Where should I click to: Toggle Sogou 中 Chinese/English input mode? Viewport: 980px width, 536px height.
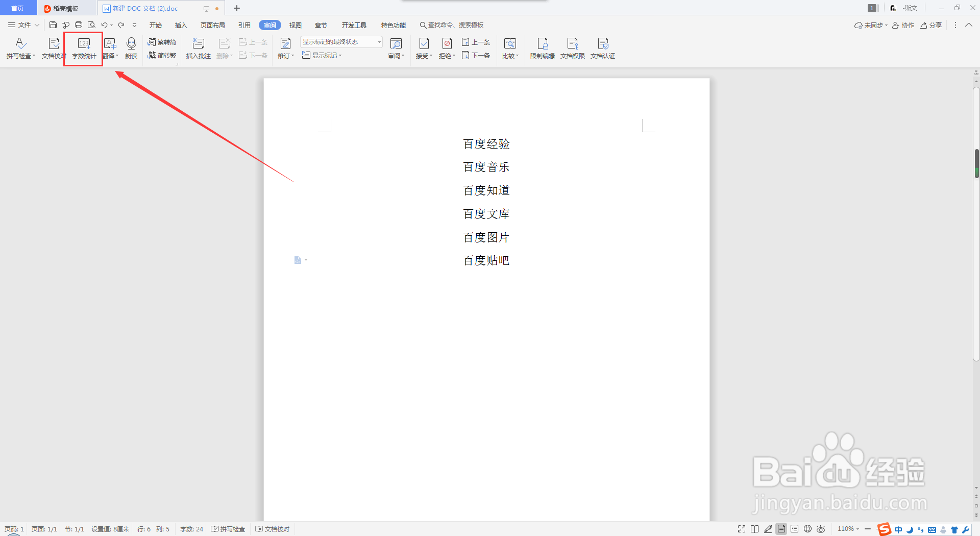[898, 529]
